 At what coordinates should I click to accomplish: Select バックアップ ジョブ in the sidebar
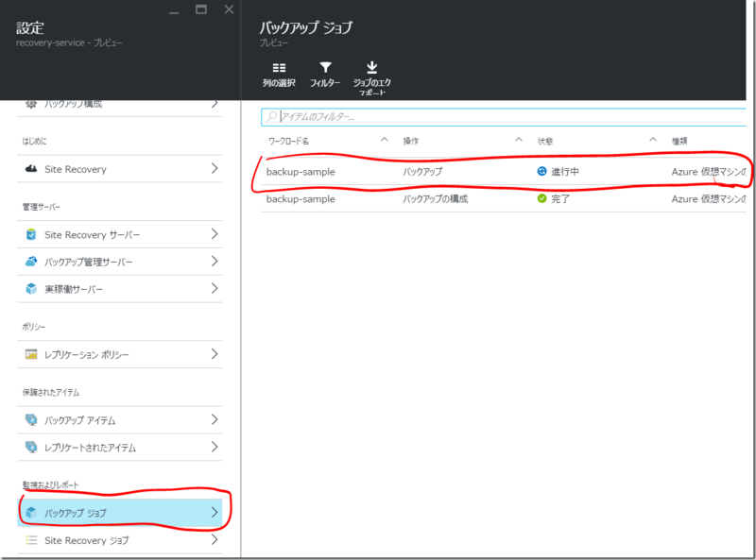(x=120, y=513)
